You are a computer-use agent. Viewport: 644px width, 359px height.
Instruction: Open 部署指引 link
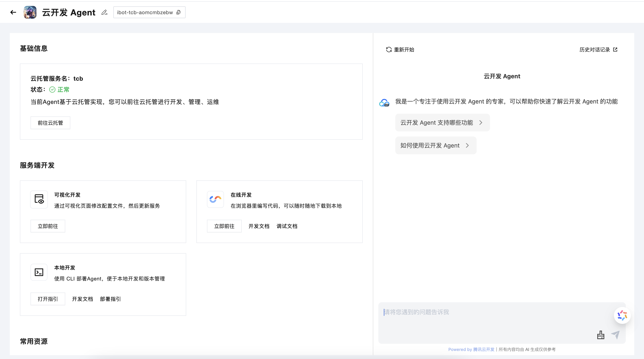(x=110, y=299)
